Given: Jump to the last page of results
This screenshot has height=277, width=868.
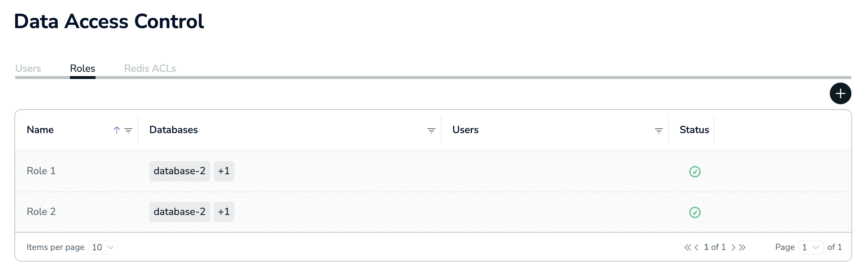Looking at the screenshot, I should [742, 247].
